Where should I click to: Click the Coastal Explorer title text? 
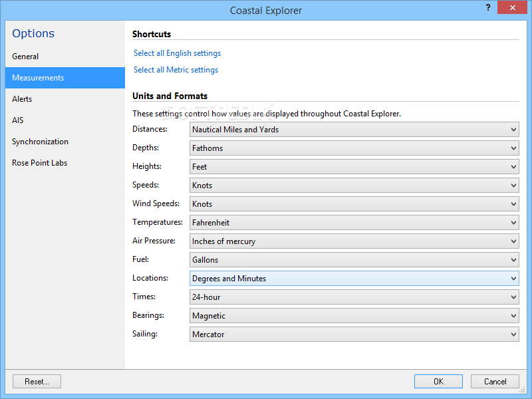[x=266, y=11]
